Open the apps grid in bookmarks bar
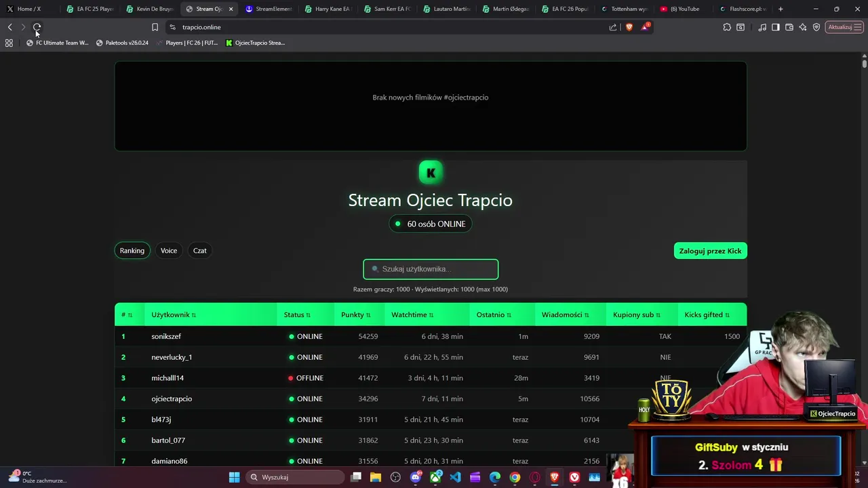The width and height of the screenshot is (868, 488). pos(9,43)
